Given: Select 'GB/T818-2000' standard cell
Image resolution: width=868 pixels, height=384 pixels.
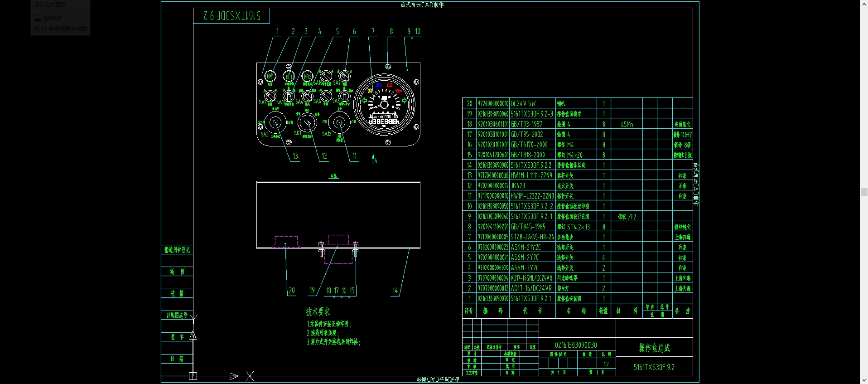Looking at the screenshot, I should [528, 155].
